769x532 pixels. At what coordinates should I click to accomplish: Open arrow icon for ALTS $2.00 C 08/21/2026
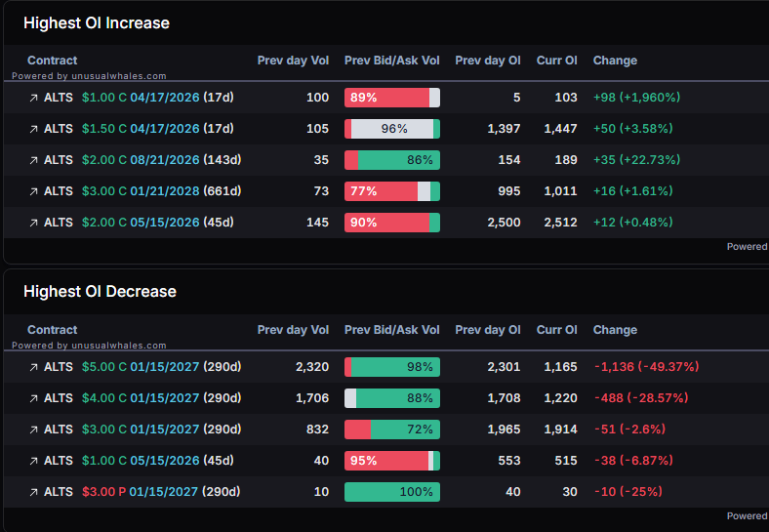pos(33,160)
